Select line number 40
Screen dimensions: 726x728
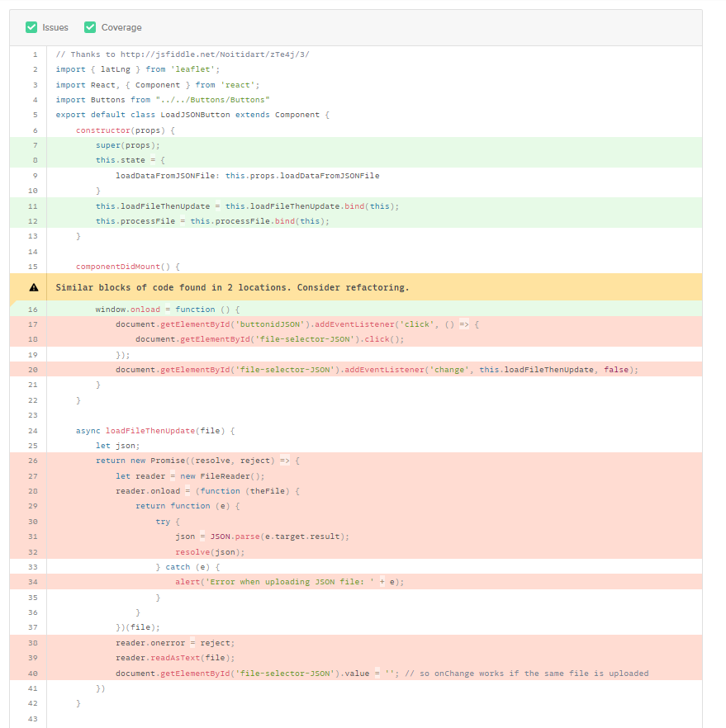(33, 674)
